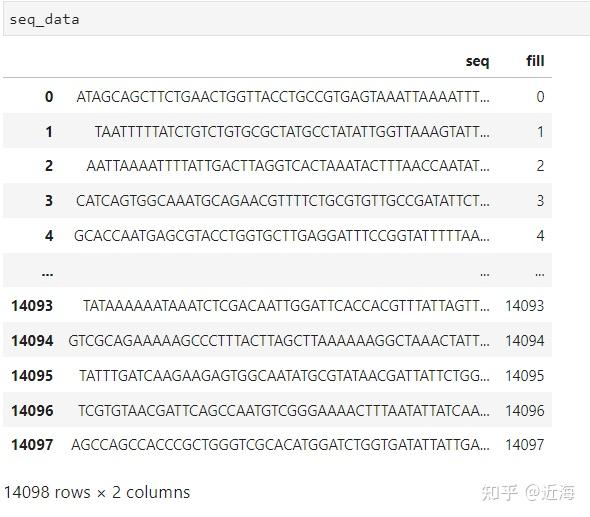Click row index 1

click(x=49, y=132)
